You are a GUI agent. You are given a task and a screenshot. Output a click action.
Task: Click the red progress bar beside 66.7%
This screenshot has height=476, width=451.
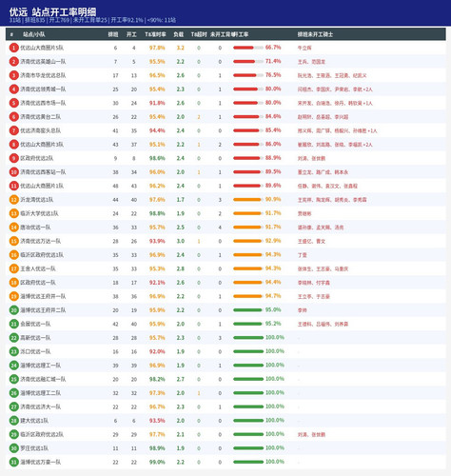(248, 48)
